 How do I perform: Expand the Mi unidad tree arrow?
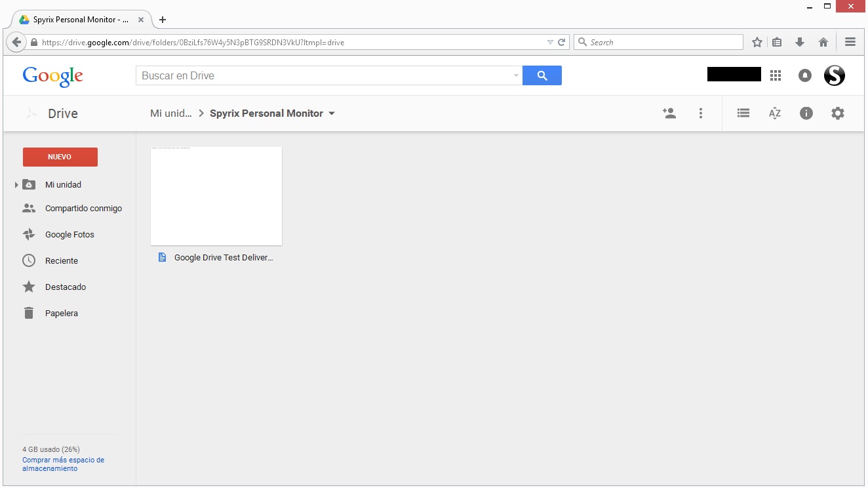16,185
